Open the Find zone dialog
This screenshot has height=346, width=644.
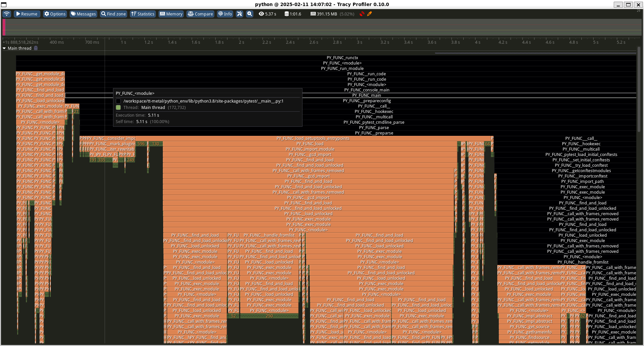pos(113,14)
